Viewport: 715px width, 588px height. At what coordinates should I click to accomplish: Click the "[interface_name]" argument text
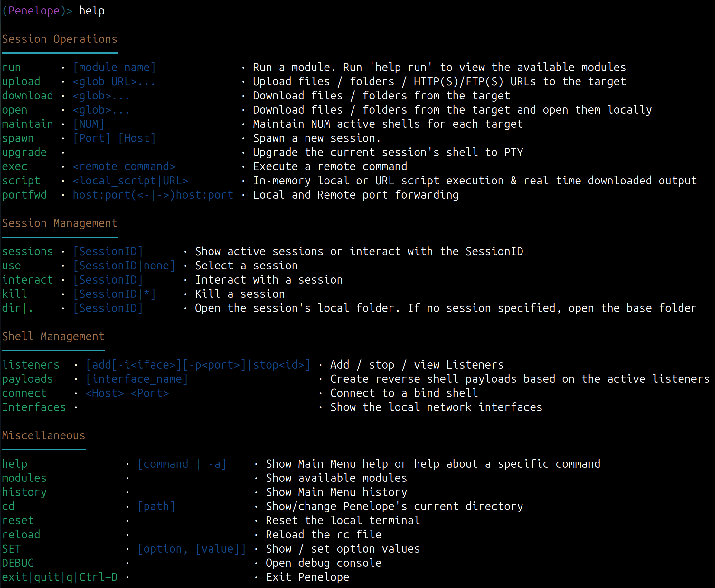coord(137,379)
